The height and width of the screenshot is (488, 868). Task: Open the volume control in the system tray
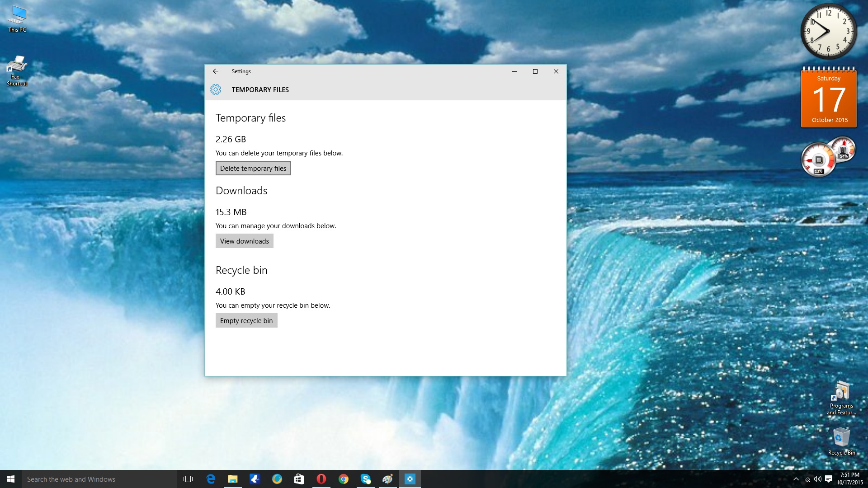(817, 479)
